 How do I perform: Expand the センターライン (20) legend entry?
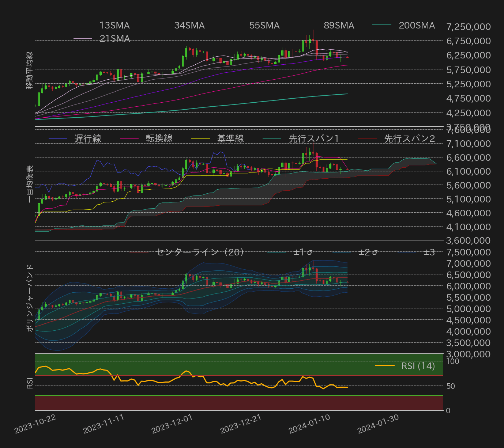tap(200, 252)
